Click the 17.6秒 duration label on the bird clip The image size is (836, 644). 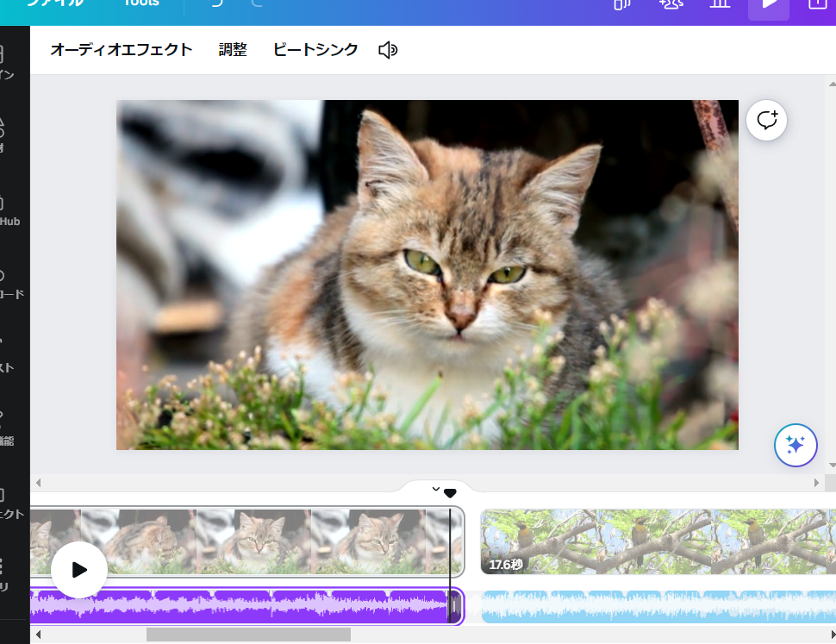(505, 565)
